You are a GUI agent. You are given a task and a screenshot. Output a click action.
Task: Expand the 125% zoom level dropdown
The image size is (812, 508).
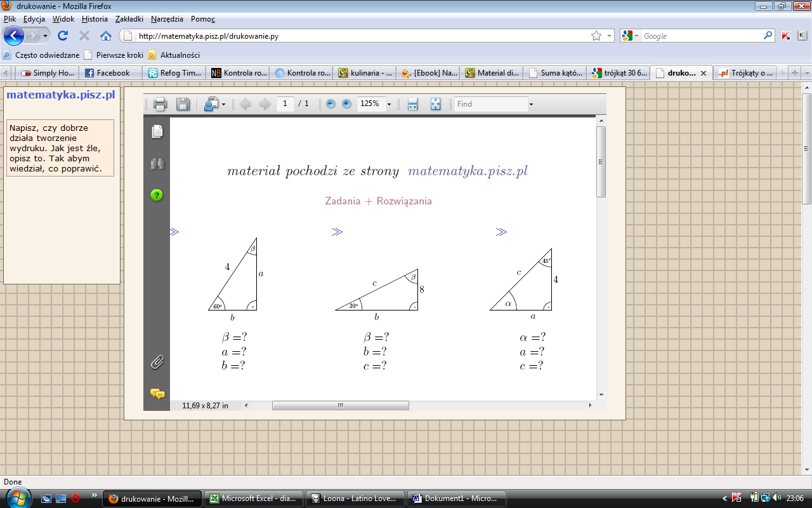(x=389, y=104)
